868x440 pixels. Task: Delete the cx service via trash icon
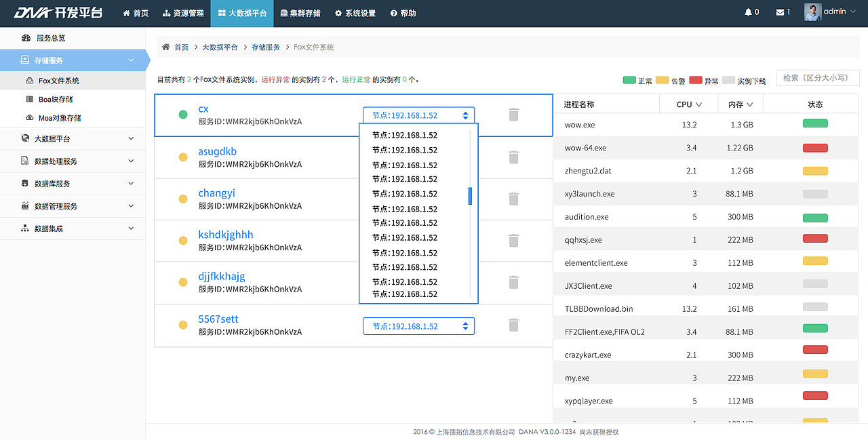[513, 115]
